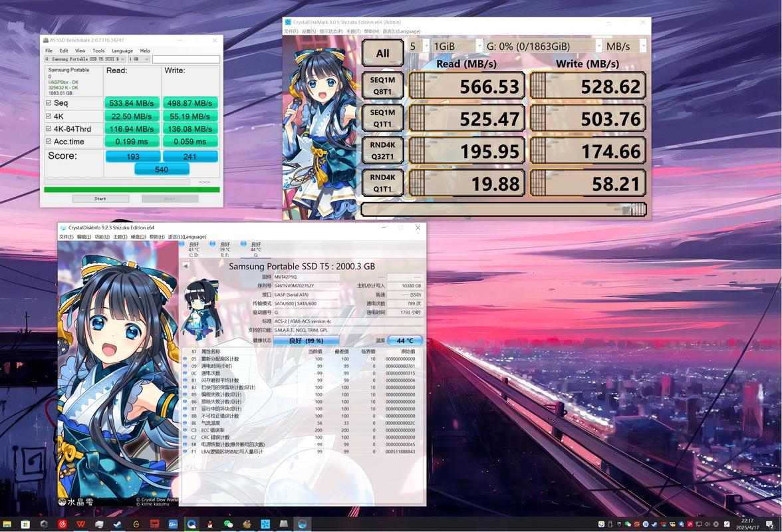
Task: Expand the 1GiB test size dropdown in CrystalDiskMark
Action: tap(456, 46)
